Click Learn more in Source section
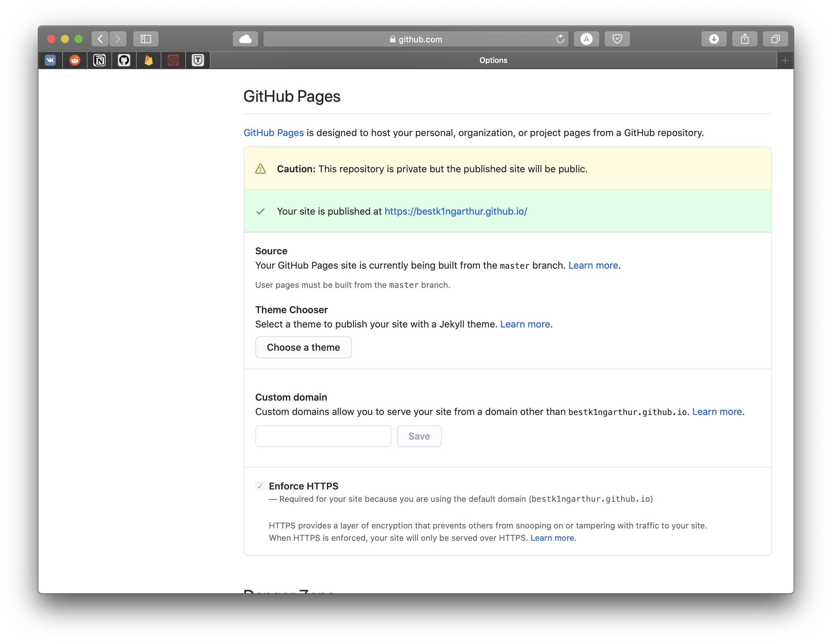The width and height of the screenshot is (832, 644). tap(593, 265)
